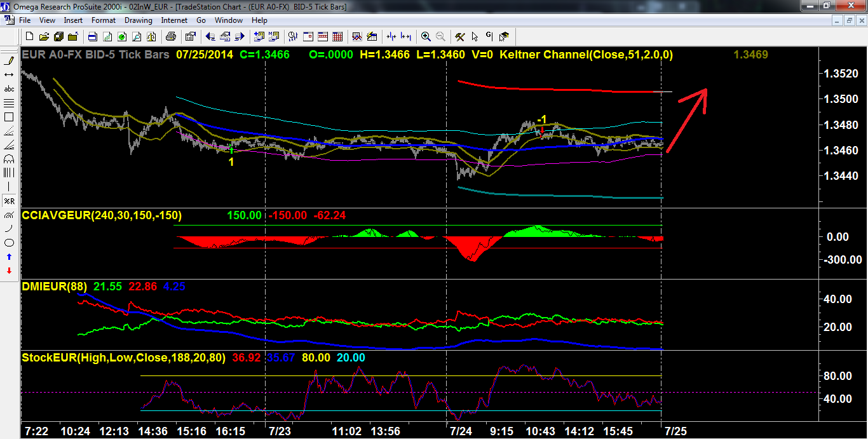868x439 pixels.
Task: Select the ellipse drawing tool
Action: 9,243
